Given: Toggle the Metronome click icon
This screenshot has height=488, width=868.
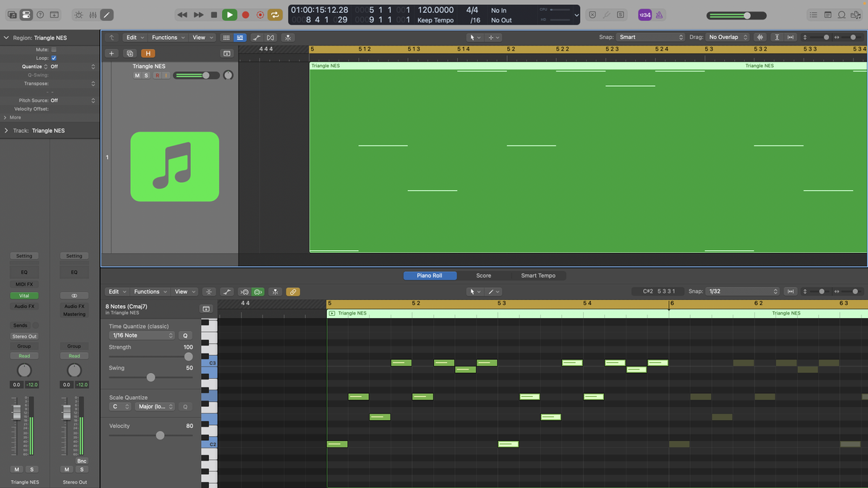Looking at the screenshot, I should 659,14.
